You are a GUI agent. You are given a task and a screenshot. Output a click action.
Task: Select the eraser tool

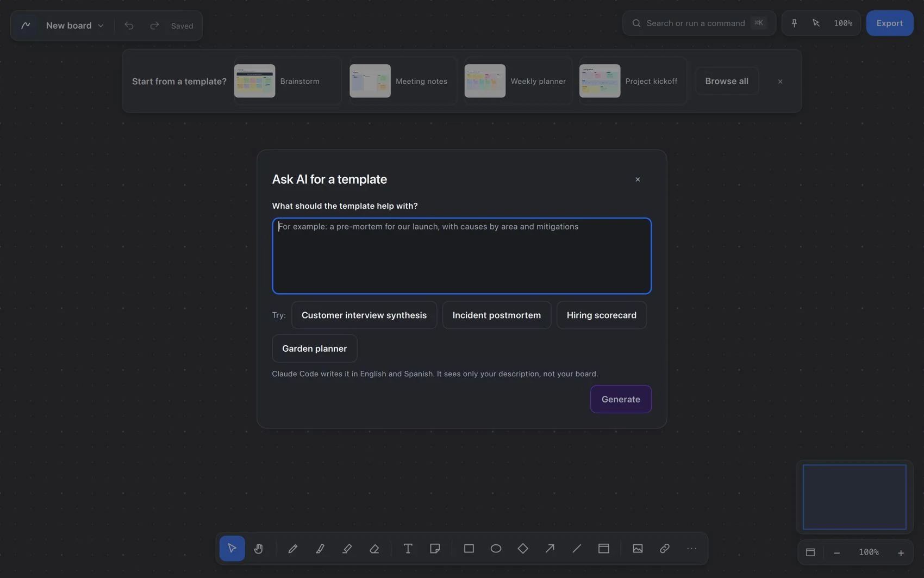[x=374, y=548]
